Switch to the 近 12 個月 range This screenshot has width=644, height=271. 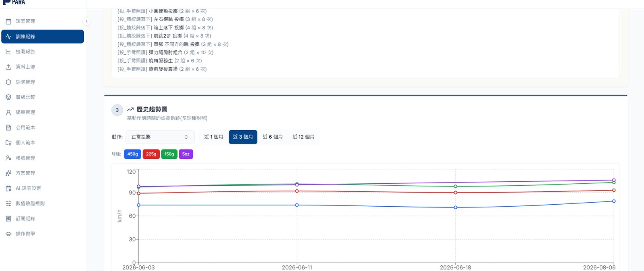click(x=303, y=137)
